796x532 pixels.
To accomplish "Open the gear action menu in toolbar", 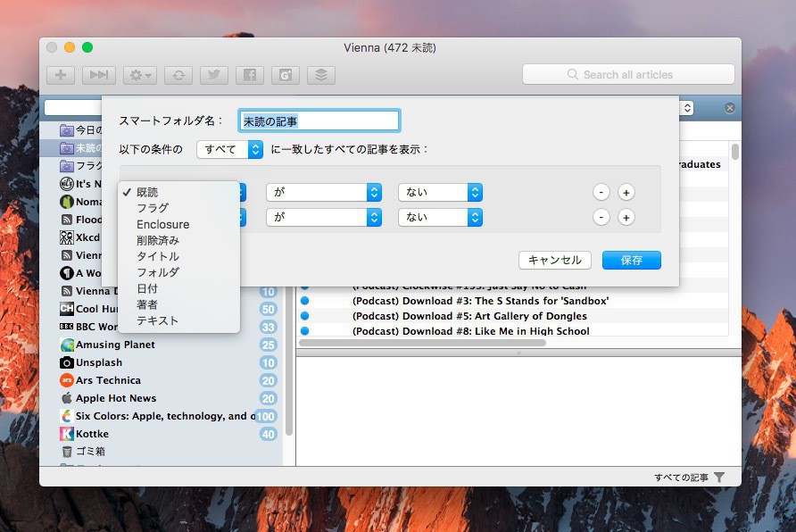I will tap(141, 75).
